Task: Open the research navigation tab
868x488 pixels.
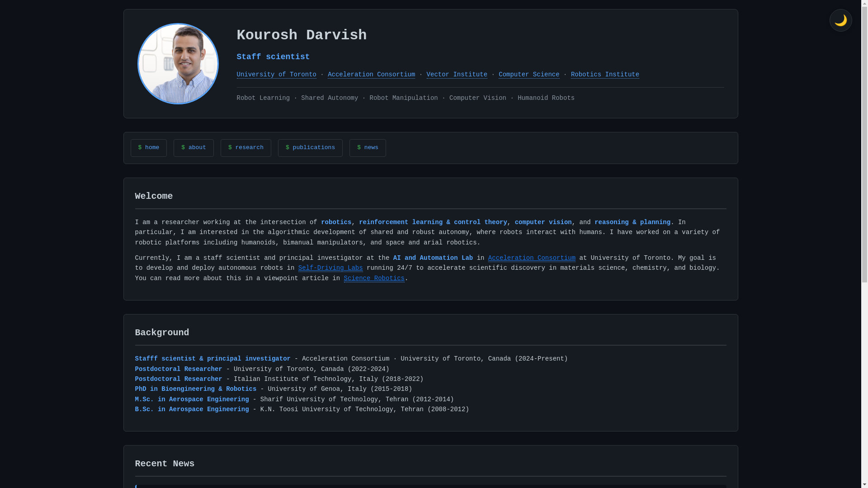Action: tap(245, 148)
